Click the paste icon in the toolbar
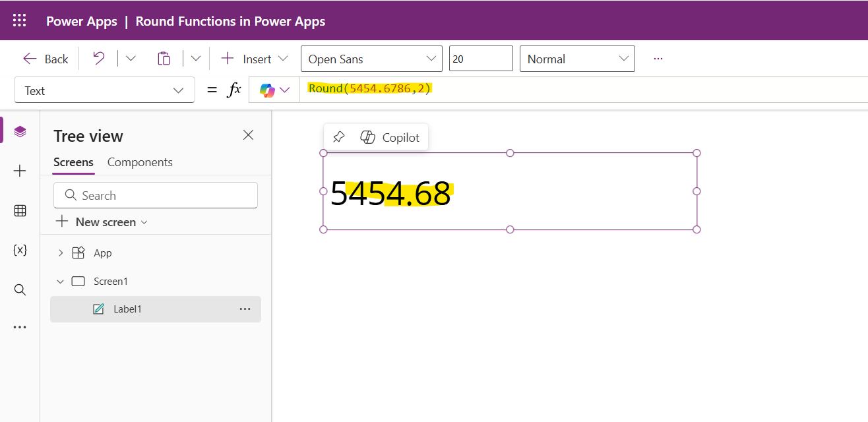 click(164, 59)
